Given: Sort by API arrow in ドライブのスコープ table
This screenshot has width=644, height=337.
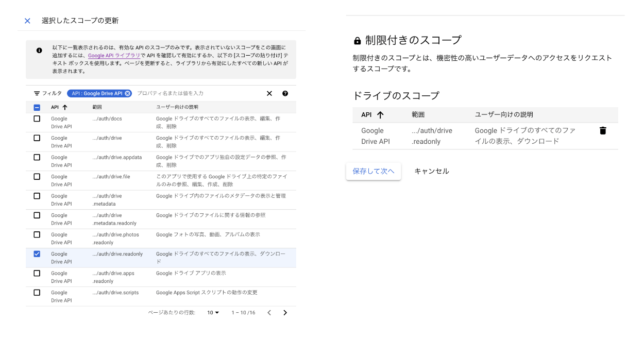Looking at the screenshot, I should [380, 115].
